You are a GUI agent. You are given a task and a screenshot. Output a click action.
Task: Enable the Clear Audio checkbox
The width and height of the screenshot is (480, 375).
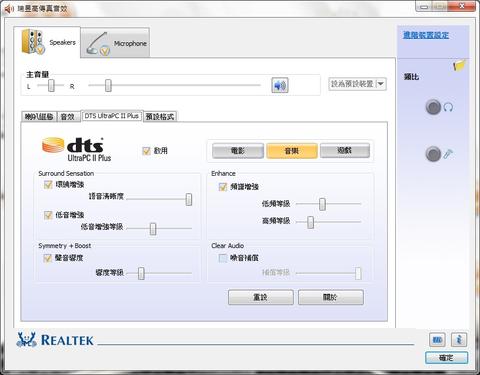coord(223,258)
